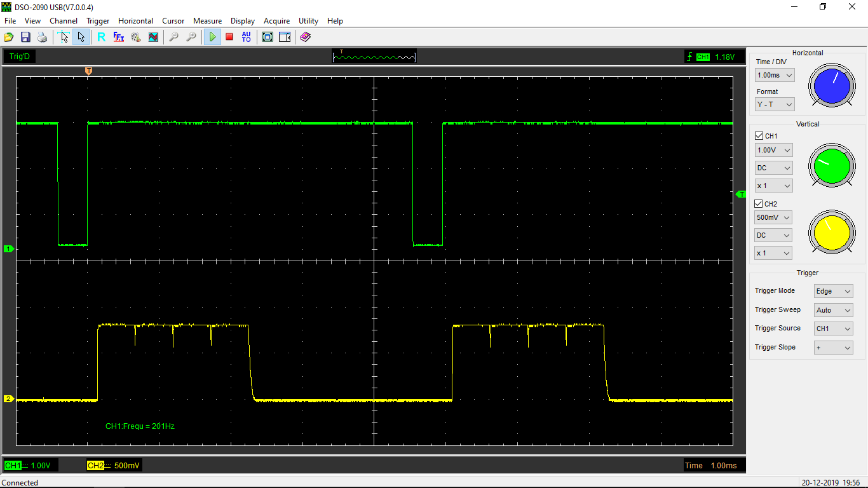Image resolution: width=868 pixels, height=488 pixels.
Task: Open the CH1 1.00V volts dropdown
Action: tap(773, 151)
